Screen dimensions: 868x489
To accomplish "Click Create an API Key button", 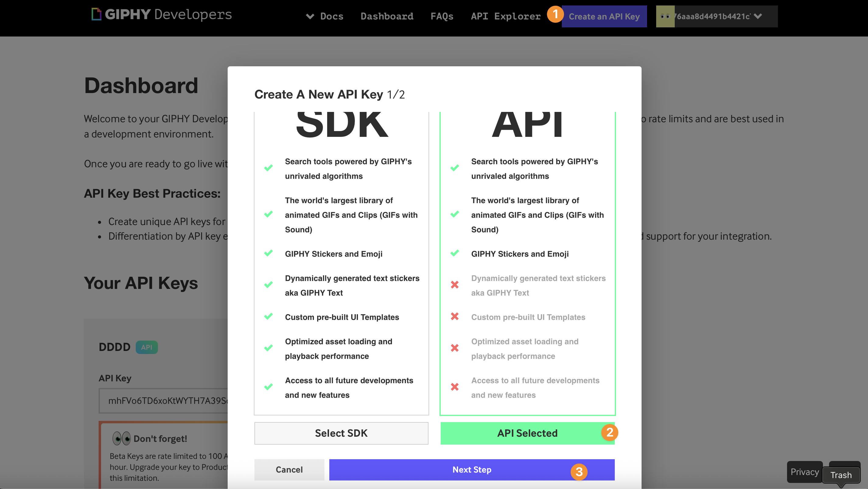I will 604,16.
